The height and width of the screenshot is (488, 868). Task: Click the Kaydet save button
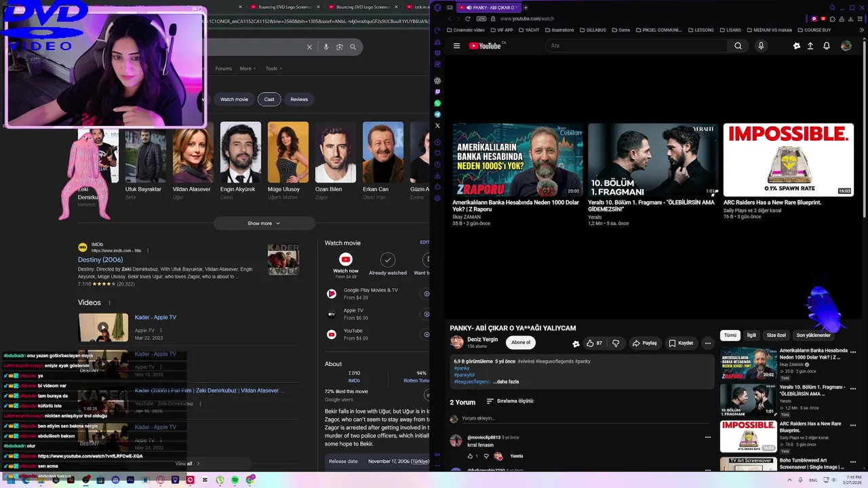click(680, 343)
